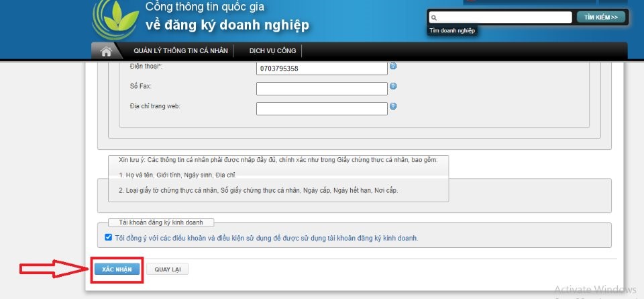Click the magnifier icon in search box
The image size is (644, 299).
point(434,17)
